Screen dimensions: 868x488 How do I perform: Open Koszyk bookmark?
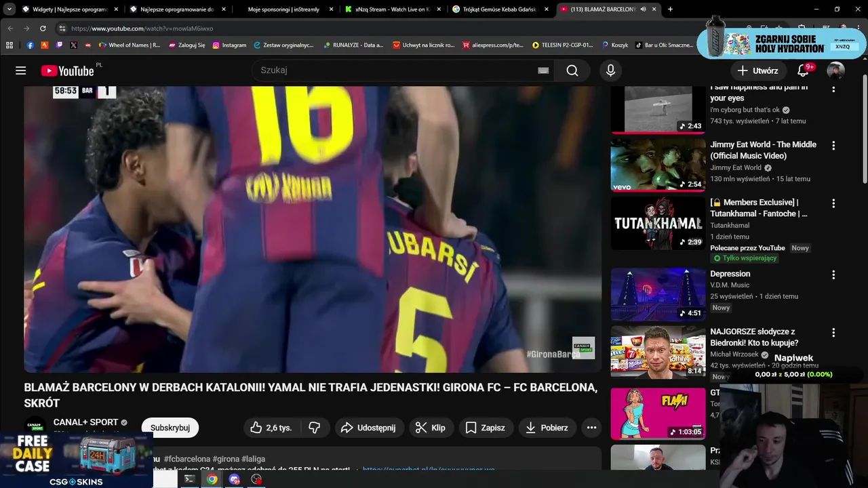(614, 45)
